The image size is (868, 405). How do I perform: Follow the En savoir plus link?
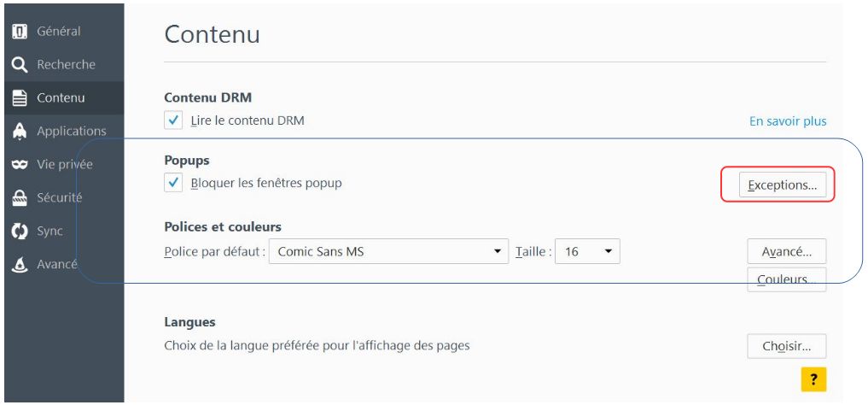788,121
